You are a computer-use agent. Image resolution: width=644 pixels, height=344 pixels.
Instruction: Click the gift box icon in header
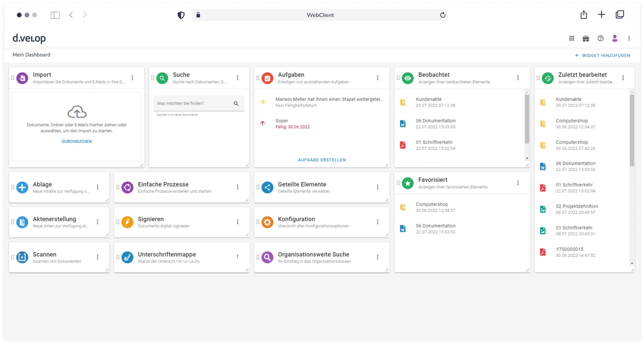coord(586,39)
